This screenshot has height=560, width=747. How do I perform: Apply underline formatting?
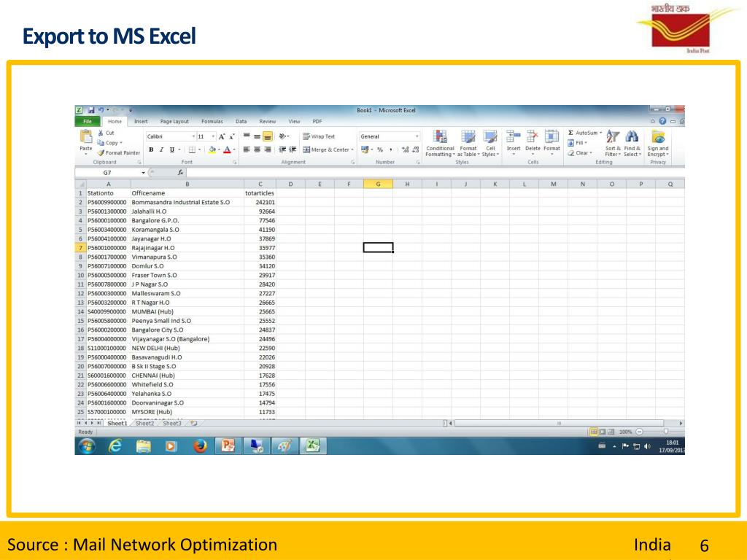172,149
